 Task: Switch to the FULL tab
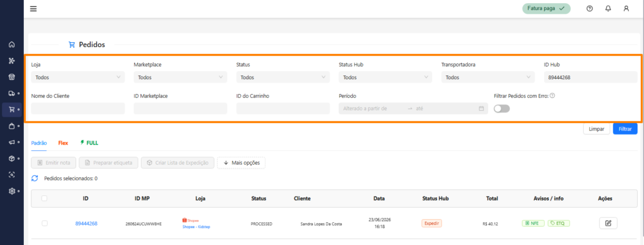coord(89,143)
